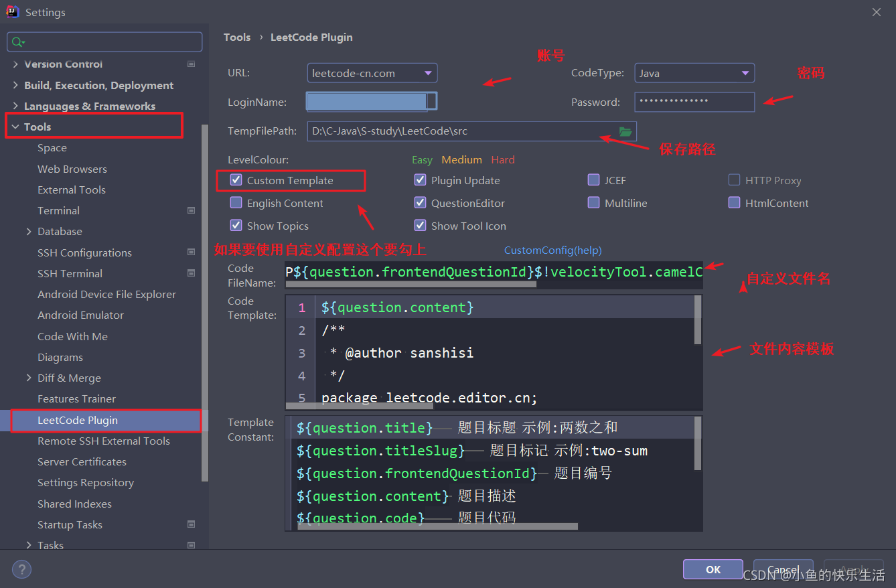Select the Medium level colour label
Image resolution: width=896 pixels, height=588 pixels.
point(462,159)
